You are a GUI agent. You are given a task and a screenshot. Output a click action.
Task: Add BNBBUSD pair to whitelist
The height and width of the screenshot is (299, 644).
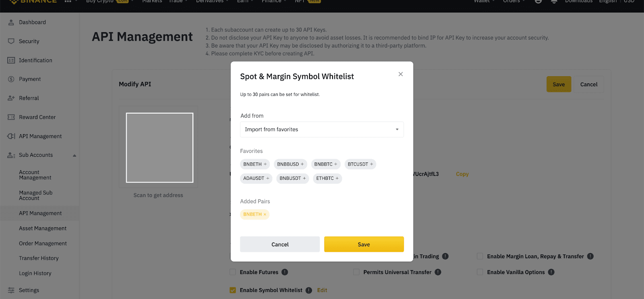[290, 164]
